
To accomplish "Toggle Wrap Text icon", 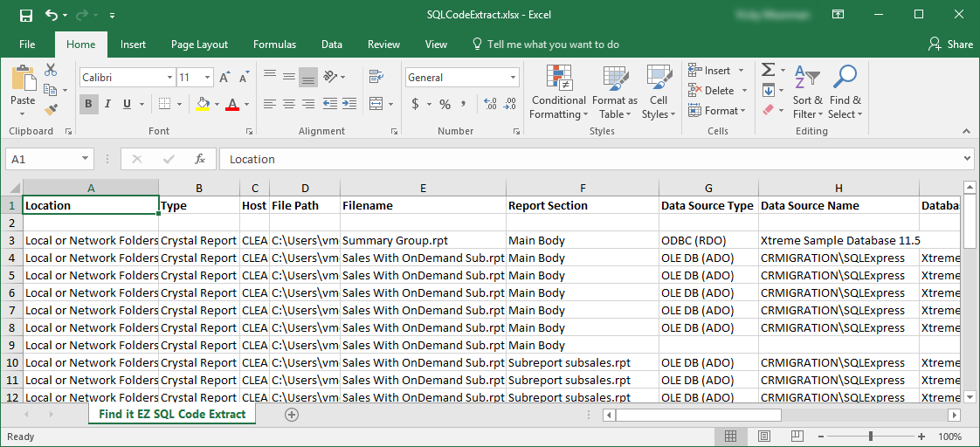I will pyautogui.click(x=376, y=77).
